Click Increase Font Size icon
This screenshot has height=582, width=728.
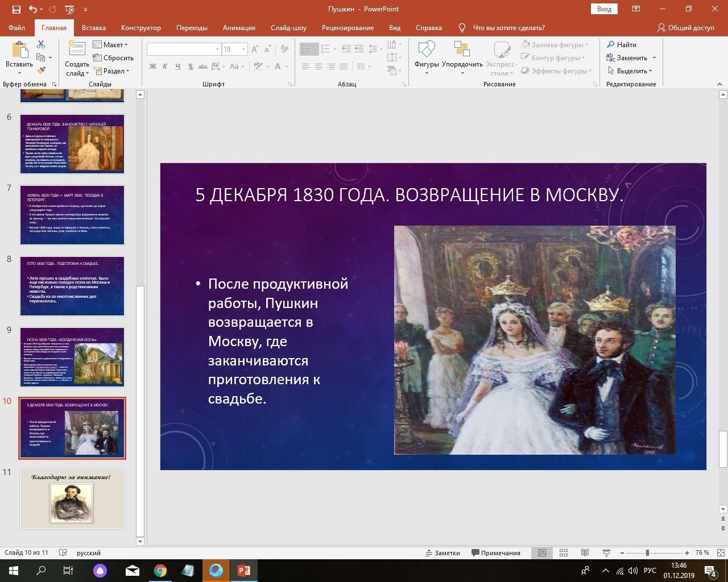pos(255,49)
